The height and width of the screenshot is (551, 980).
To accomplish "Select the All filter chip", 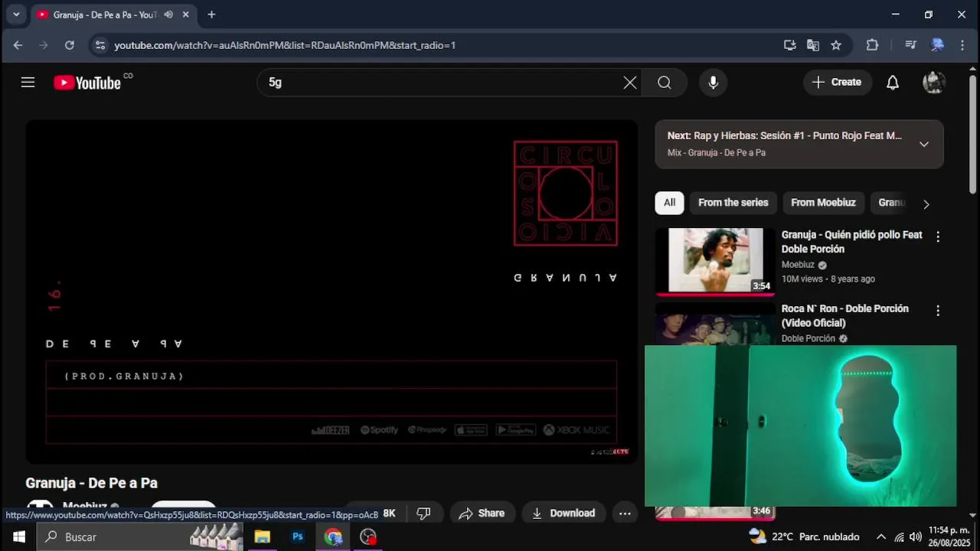I will coord(669,203).
